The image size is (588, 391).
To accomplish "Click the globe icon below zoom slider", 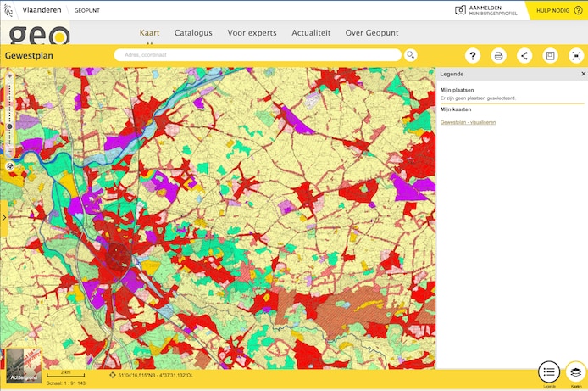I will [x=9, y=166].
